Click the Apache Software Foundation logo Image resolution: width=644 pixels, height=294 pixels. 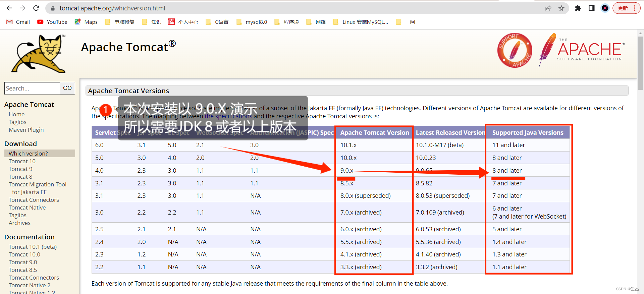point(582,50)
